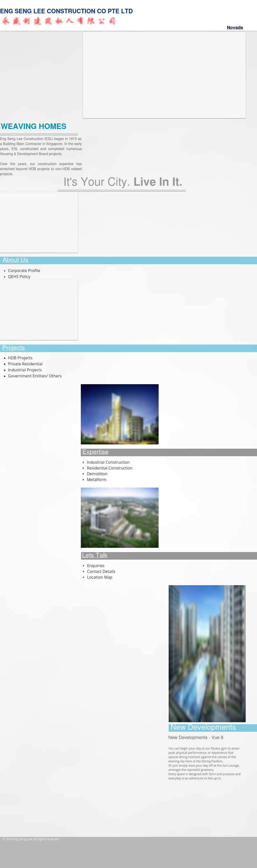257x868 pixels.
Task: Open the Enquiries page
Action: 96,566
